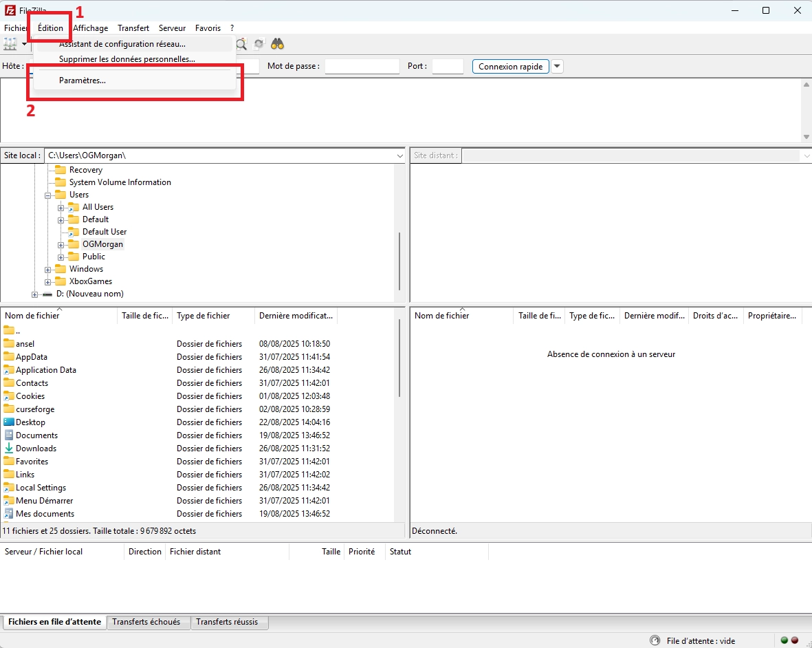Open the Site local path dropdown
Image resolution: width=812 pixels, height=648 pixels.
(399, 155)
